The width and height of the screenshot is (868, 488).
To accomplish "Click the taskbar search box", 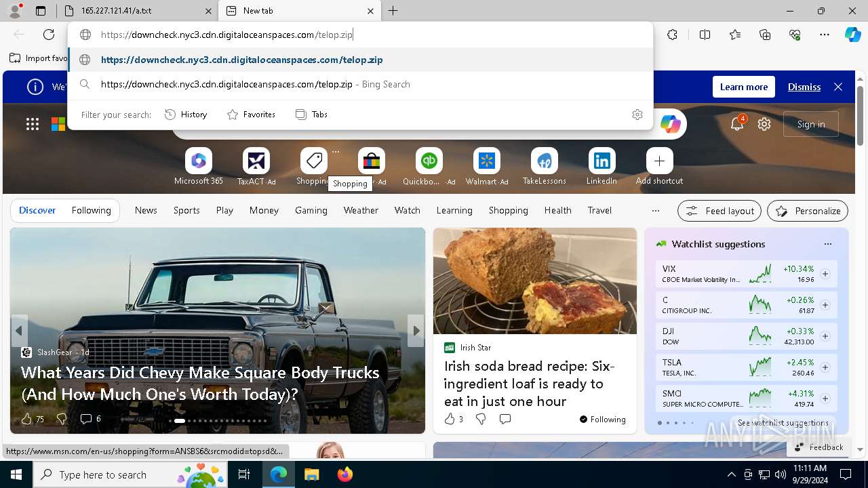I will pyautogui.click(x=130, y=474).
